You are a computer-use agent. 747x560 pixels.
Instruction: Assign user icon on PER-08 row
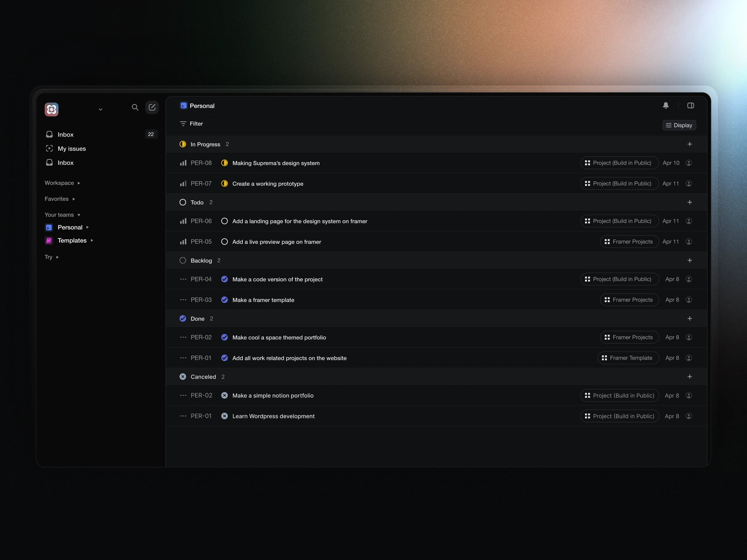click(689, 163)
